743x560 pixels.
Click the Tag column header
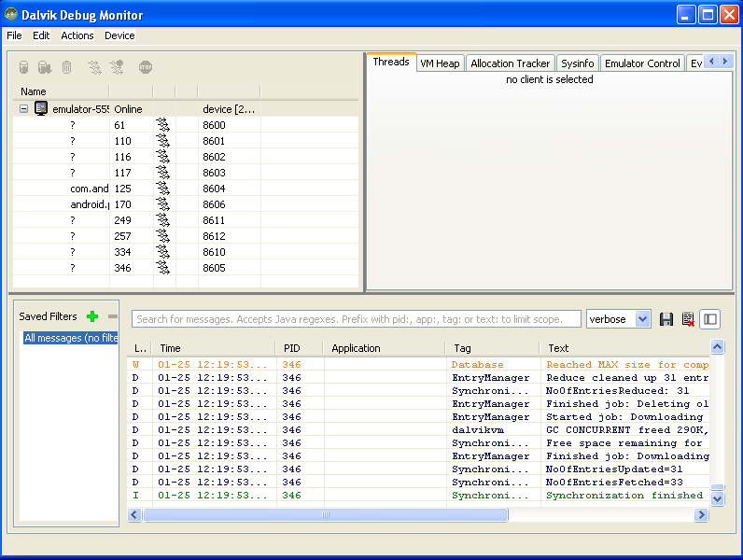493,348
